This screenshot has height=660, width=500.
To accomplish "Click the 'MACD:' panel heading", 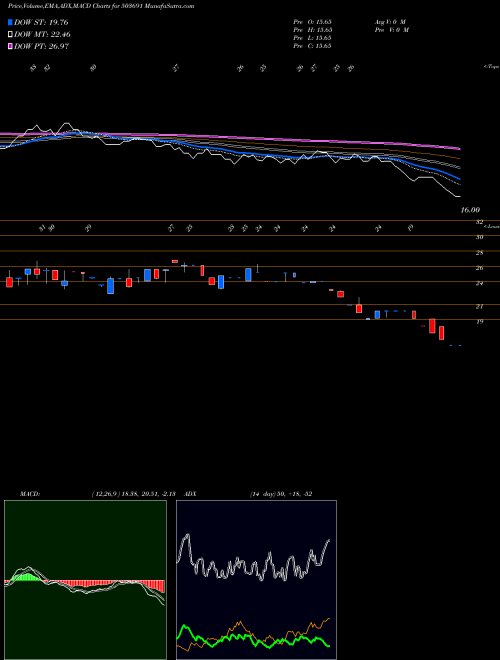I will (30, 494).
